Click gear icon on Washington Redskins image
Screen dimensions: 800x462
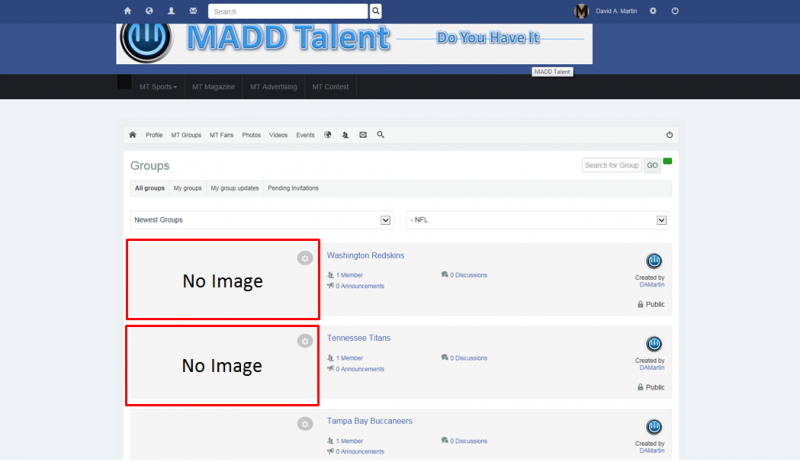click(x=305, y=258)
